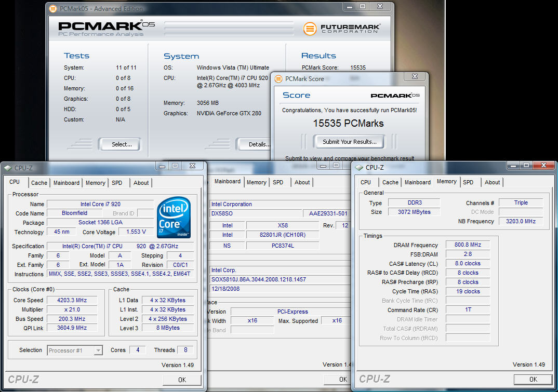This screenshot has width=558, height=392.
Task: Close the left CPU-Z window
Action: point(192,166)
